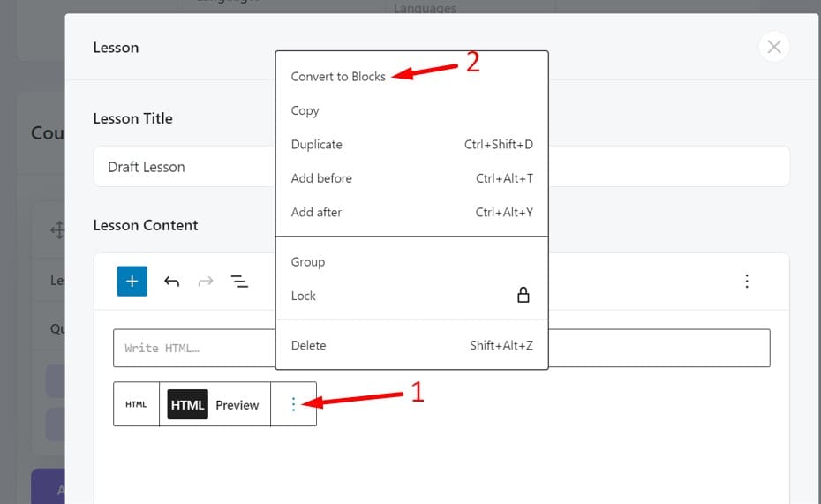Choose Copy from block menu
The height and width of the screenshot is (504, 821).
(x=305, y=110)
